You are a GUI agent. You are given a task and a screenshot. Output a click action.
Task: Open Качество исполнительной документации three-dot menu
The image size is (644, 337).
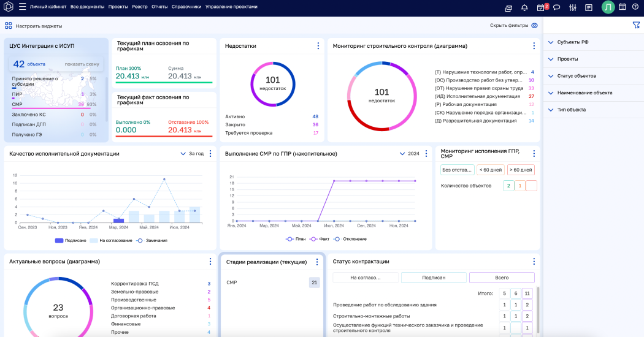[x=210, y=154]
